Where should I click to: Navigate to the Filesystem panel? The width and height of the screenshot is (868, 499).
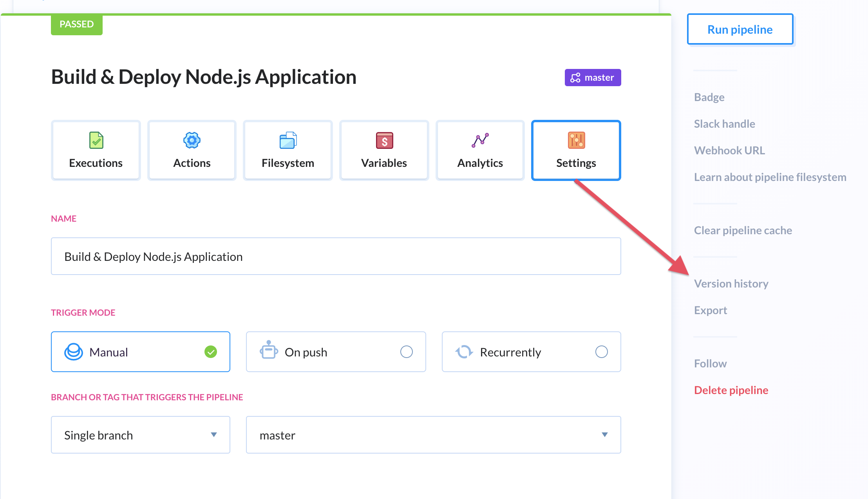pyautogui.click(x=288, y=150)
